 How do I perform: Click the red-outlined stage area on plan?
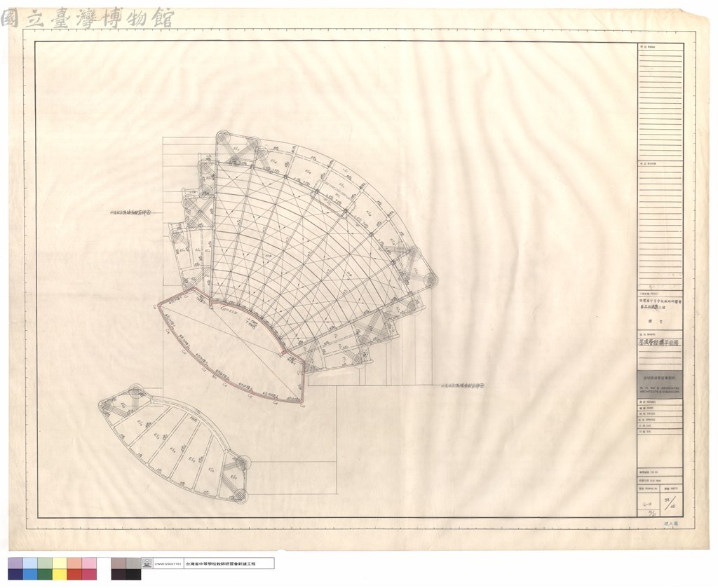232,347
